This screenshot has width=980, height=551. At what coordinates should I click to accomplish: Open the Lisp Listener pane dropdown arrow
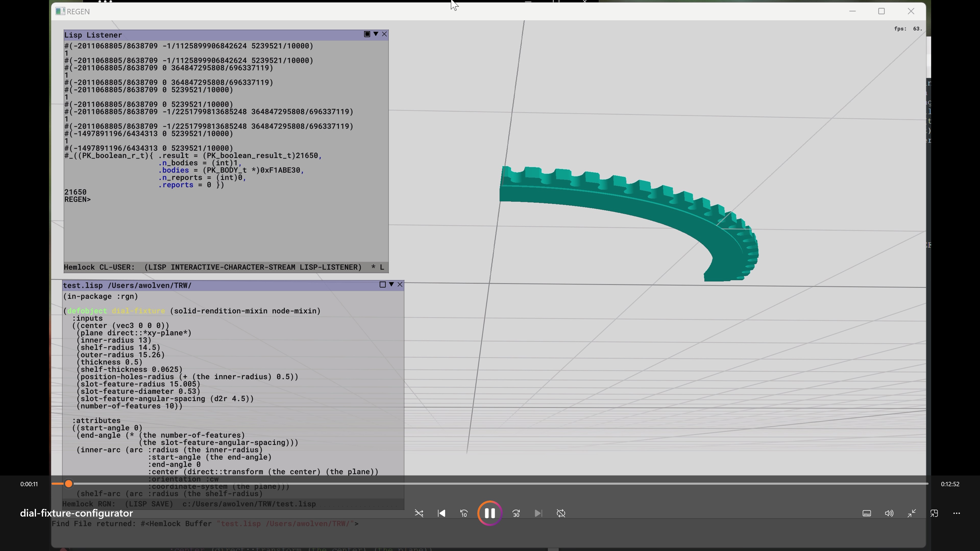pos(376,34)
